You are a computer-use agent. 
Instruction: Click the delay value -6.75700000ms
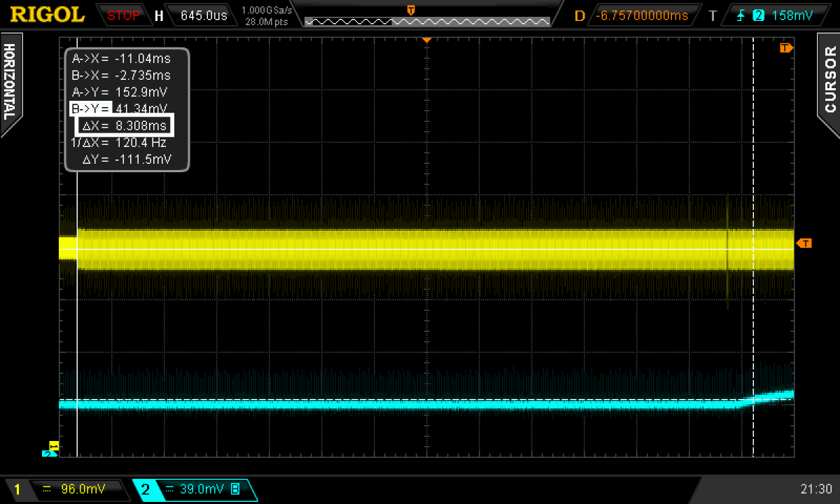[640, 15]
